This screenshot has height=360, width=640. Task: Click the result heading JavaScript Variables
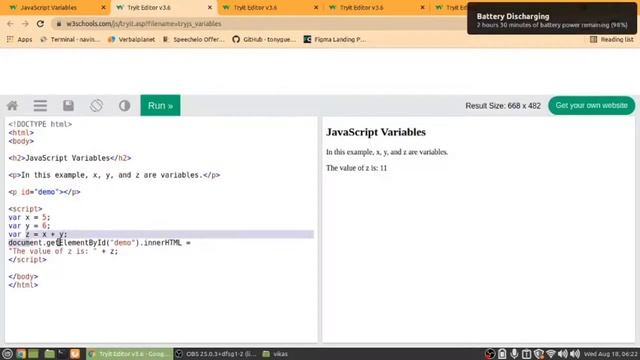376,132
